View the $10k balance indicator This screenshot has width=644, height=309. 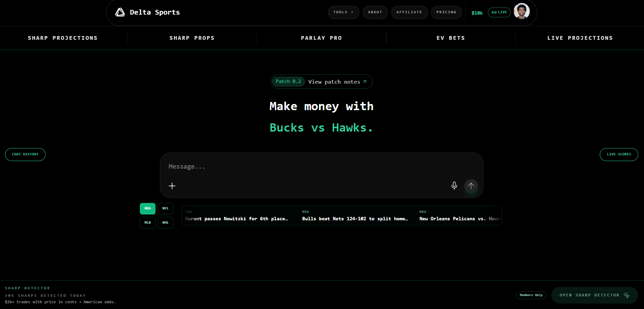[x=477, y=13]
